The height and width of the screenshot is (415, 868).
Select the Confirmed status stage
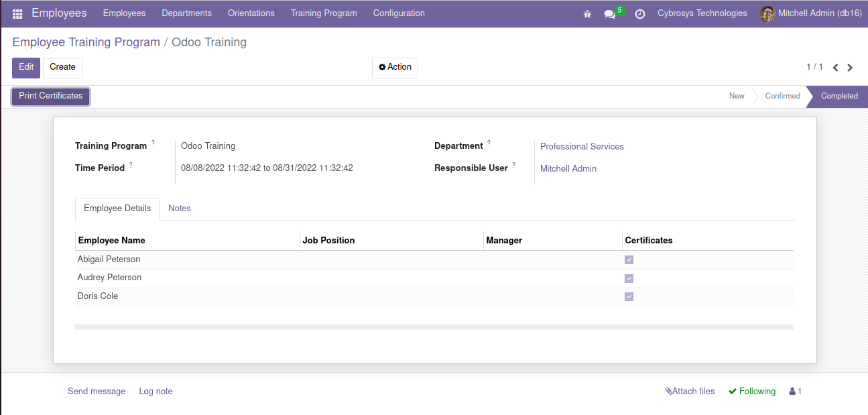(782, 97)
